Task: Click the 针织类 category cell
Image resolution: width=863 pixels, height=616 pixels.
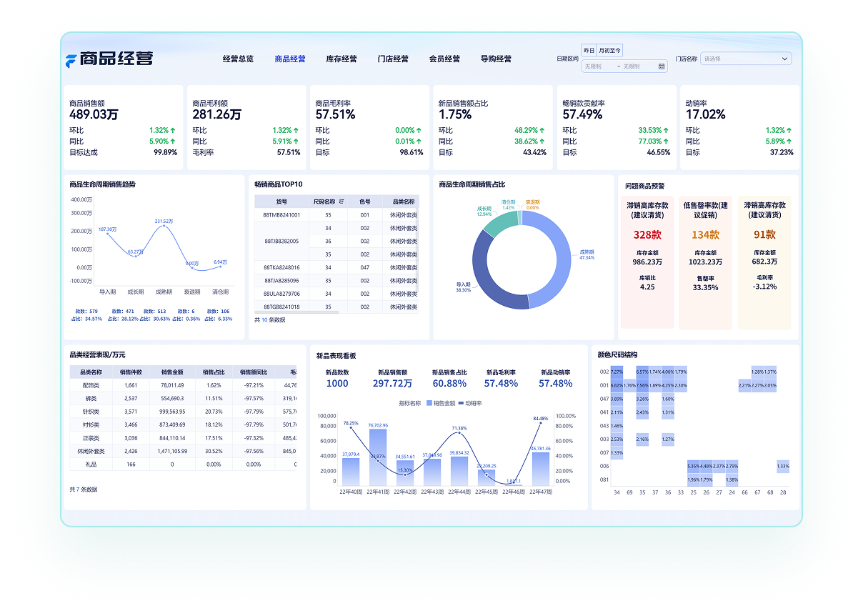Action: point(91,412)
